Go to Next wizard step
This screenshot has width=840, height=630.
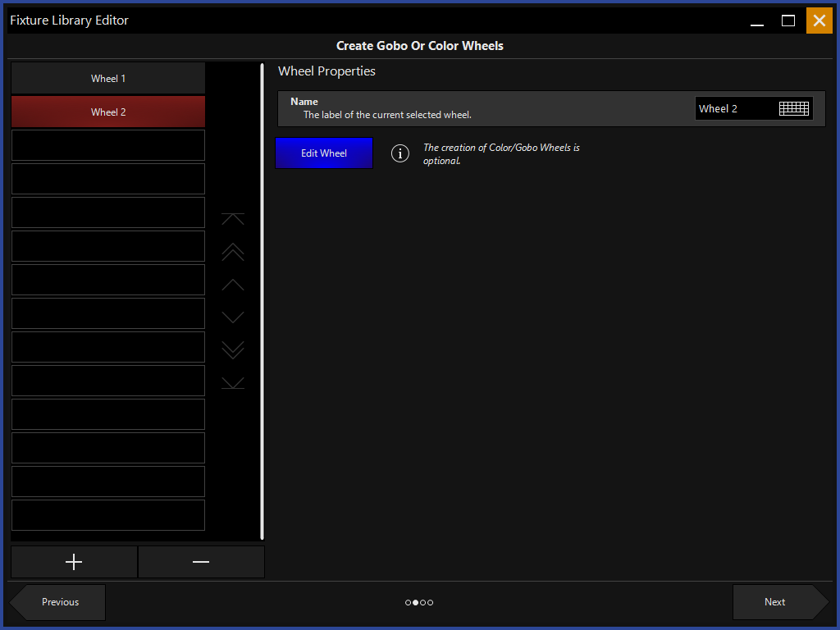click(775, 602)
